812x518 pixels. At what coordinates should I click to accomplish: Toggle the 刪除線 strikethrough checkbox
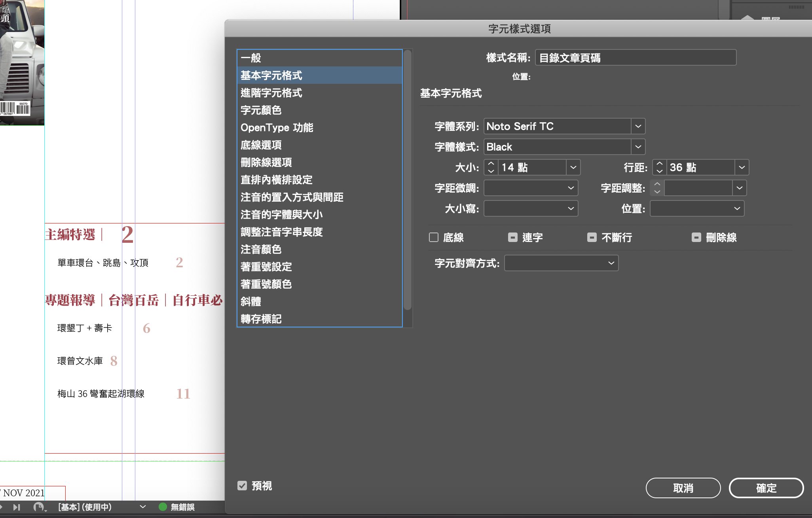(x=696, y=237)
